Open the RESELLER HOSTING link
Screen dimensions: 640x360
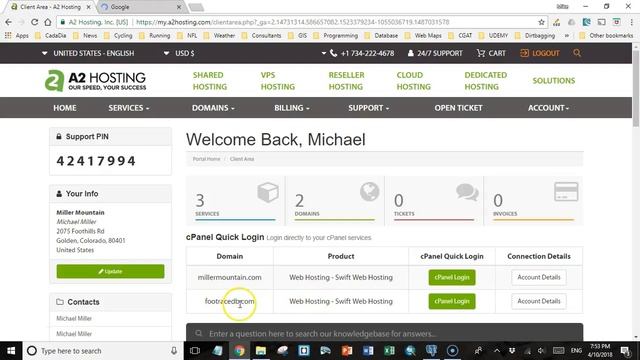tap(346, 80)
